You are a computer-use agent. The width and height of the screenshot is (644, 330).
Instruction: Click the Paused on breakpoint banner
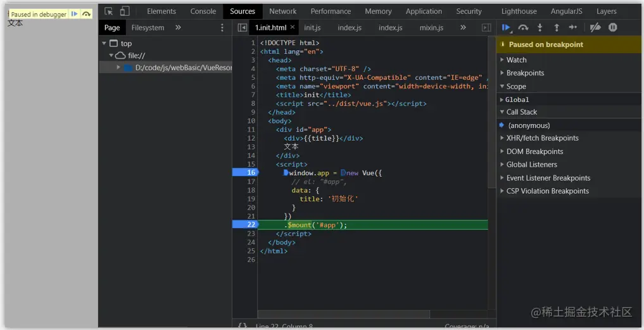570,44
